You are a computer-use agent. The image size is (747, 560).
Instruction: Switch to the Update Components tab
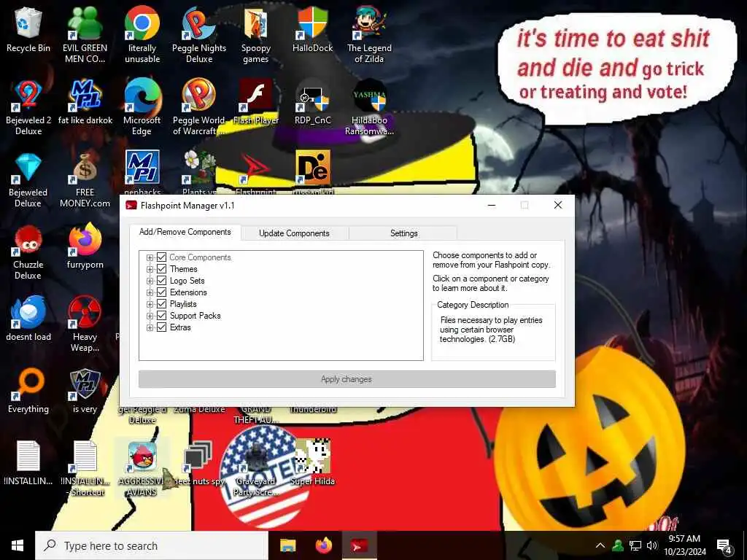pyautogui.click(x=295, y=233)
